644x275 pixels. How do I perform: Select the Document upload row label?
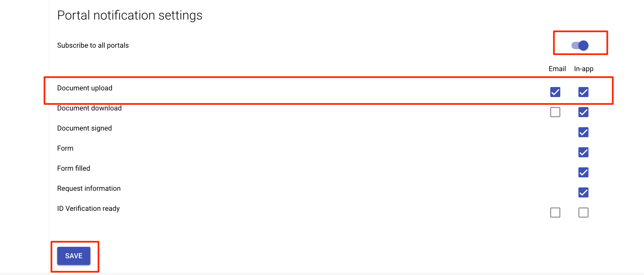(x=85, y=88)
